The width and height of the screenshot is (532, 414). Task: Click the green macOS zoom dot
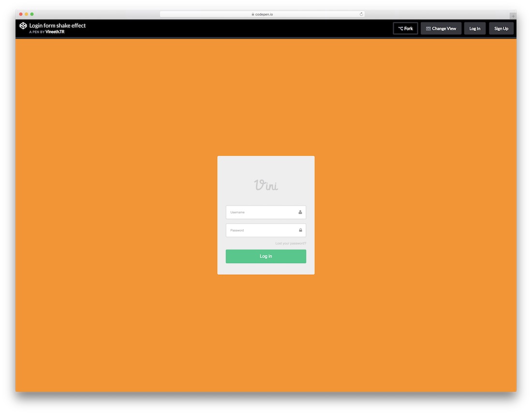32,14
